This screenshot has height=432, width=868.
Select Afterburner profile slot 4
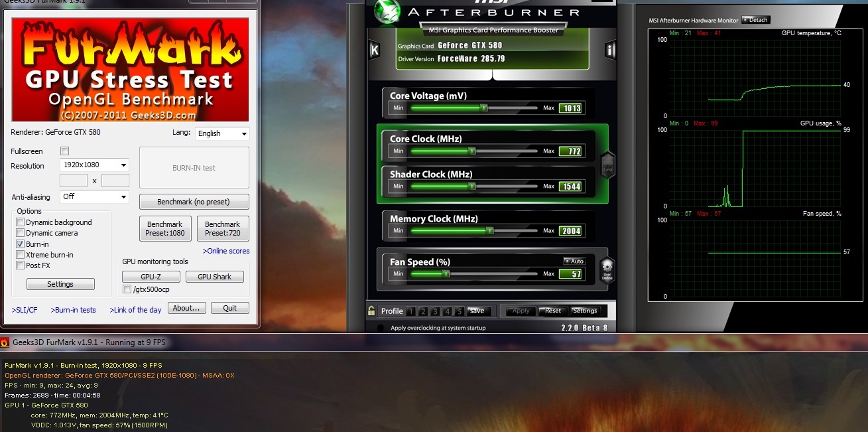click(448, 311)
